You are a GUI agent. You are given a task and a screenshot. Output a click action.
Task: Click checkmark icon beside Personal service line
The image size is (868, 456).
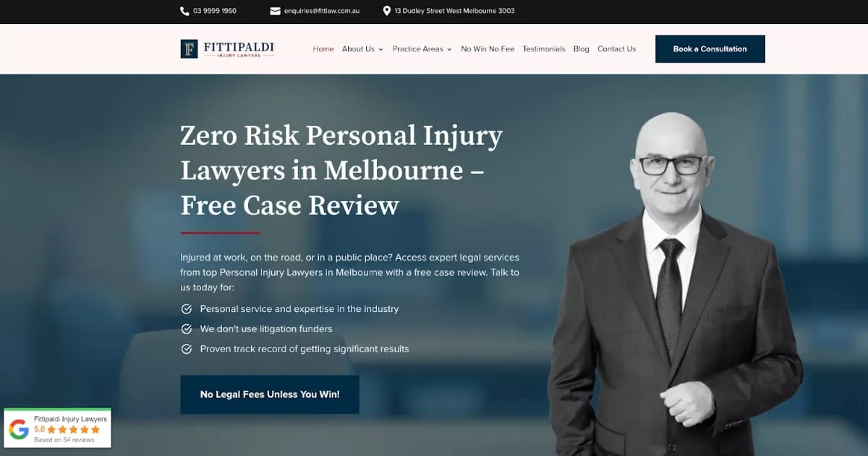[x=186, y=309]
